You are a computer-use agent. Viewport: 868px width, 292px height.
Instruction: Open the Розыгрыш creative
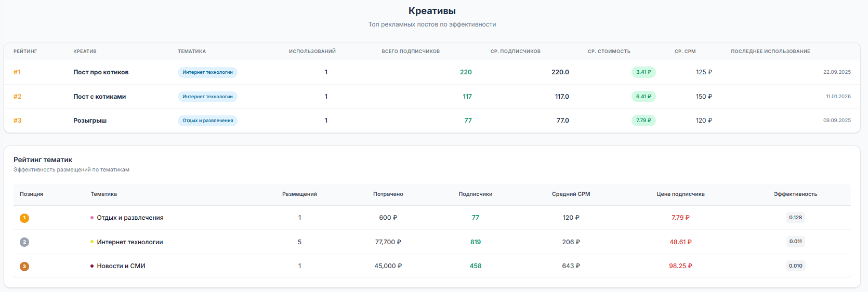(90, 121)
